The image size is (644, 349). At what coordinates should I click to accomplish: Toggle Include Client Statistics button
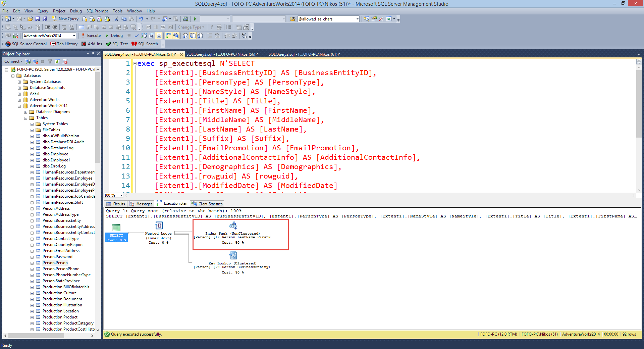pos(175,36)
